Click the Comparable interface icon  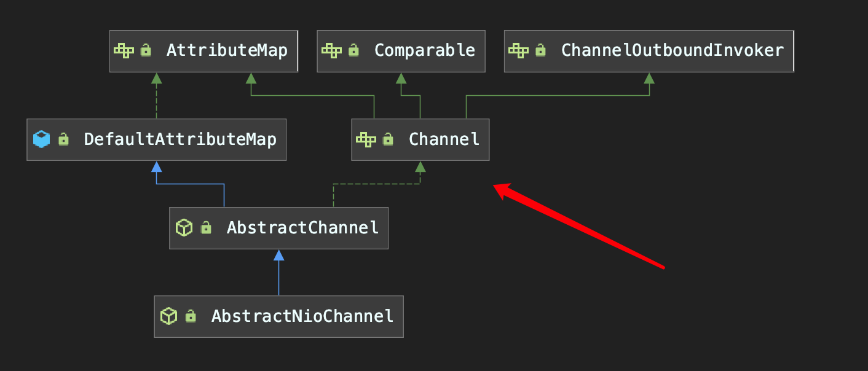332,51
